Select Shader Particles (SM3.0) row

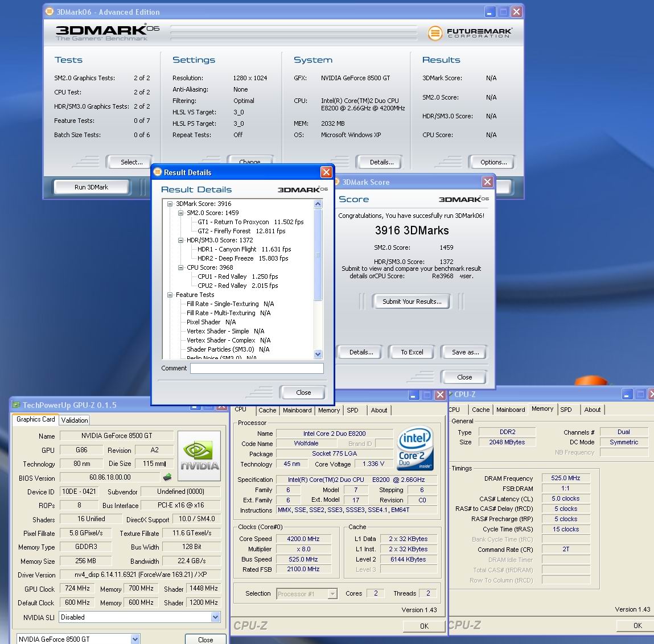coord(228,349)
